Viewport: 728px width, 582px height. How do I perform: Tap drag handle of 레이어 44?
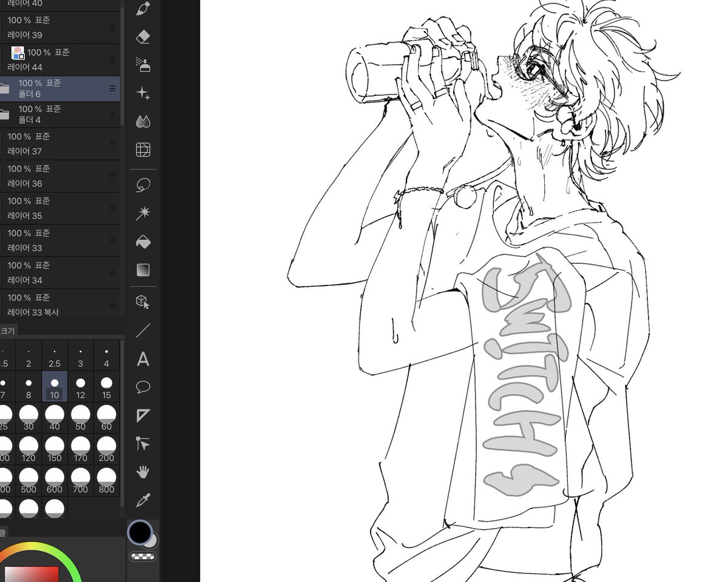tap(112, 59)
